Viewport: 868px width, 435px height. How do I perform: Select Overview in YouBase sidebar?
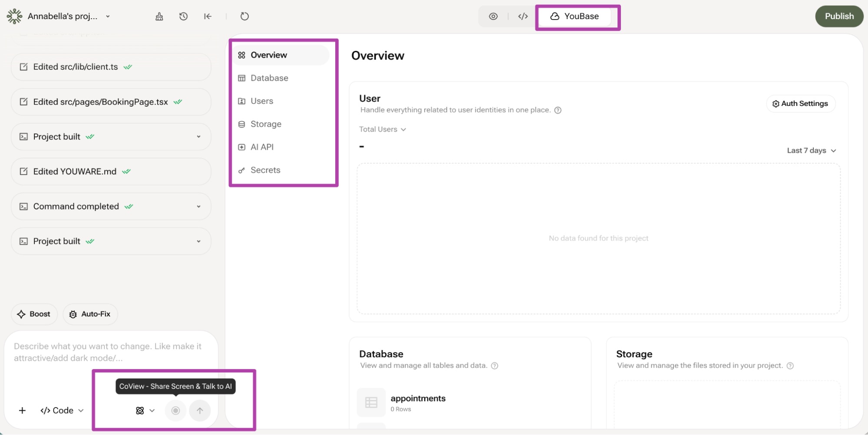point(281,55)
